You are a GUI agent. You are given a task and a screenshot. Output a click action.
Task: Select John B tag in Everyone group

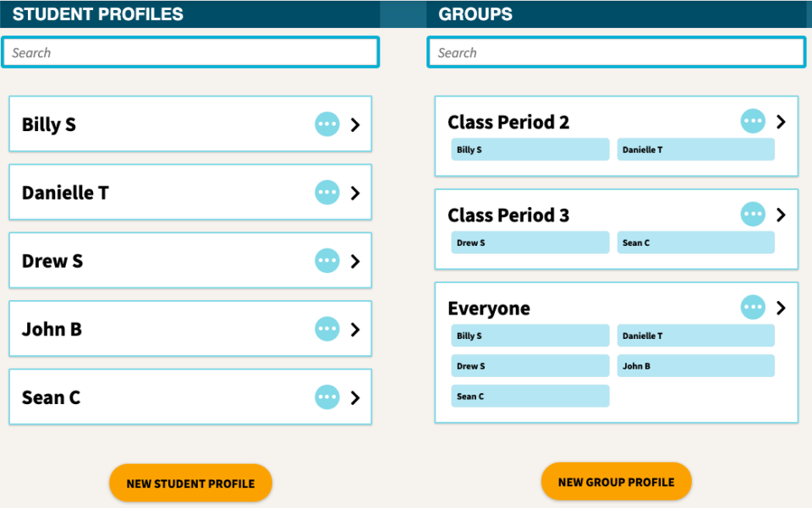695,366
